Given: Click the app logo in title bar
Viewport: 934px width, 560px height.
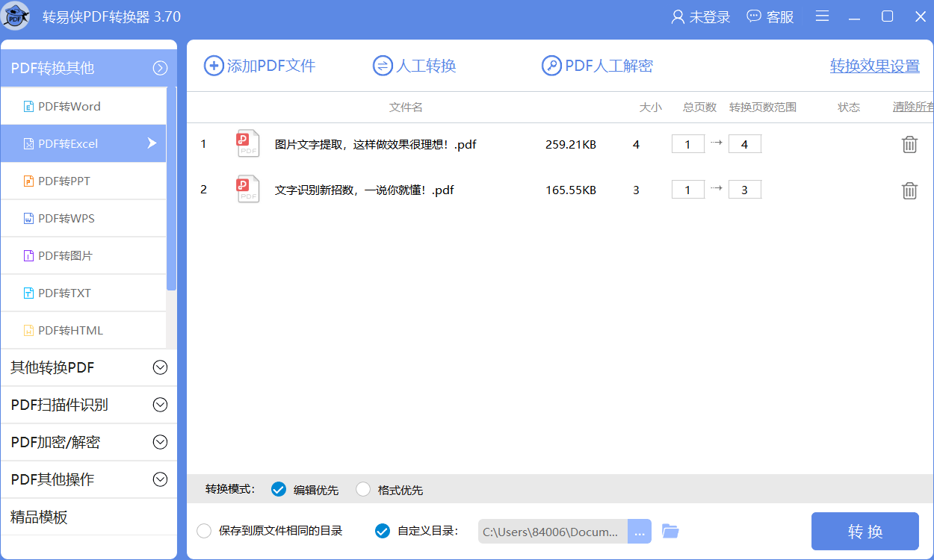Looking at the screenshot, I should pyautogui.click(x=16, y=16).
